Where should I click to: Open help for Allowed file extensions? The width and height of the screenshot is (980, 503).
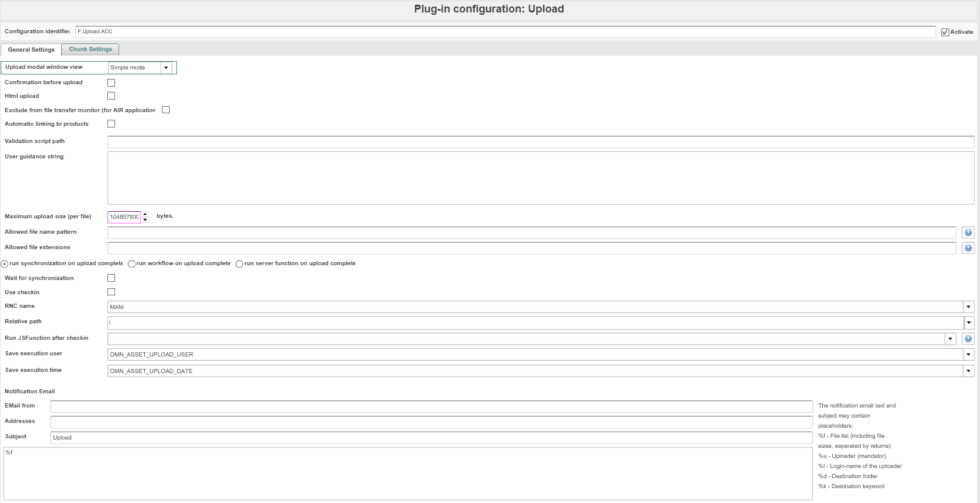pos(968,249)
